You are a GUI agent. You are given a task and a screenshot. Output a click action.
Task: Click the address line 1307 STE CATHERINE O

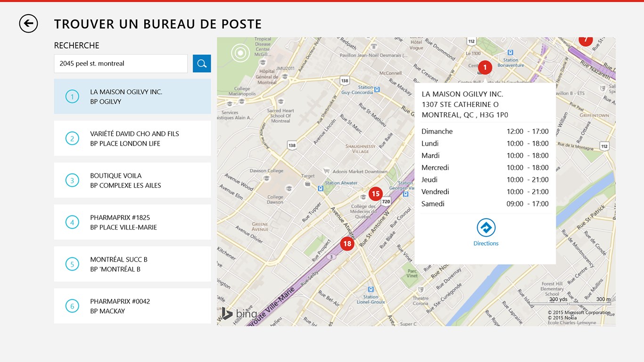[x=460, y=105]
